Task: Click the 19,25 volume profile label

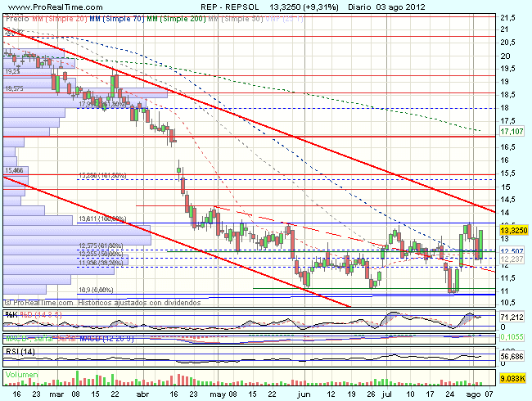Action: pyautogui.click(x=12, y=71)
